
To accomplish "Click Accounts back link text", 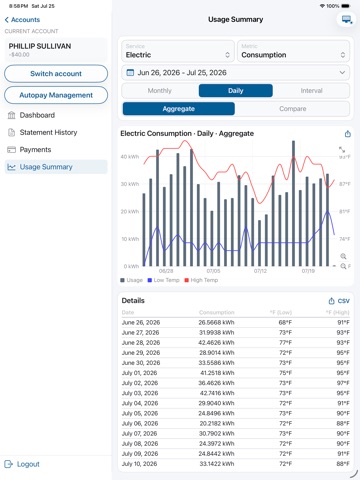I will (x=25, y=20).
